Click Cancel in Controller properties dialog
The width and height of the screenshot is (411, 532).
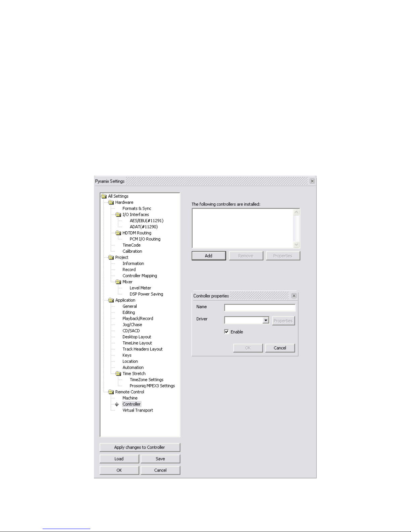pos(280,348)
